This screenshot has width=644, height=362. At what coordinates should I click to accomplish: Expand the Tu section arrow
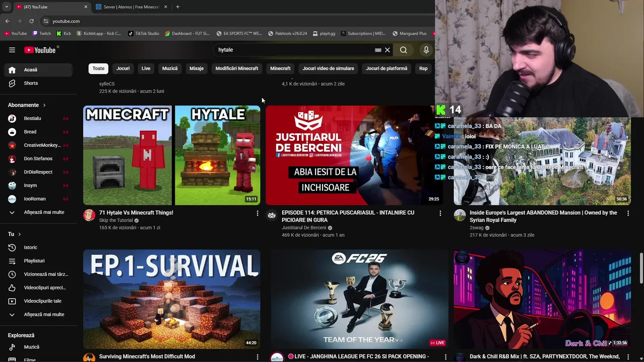coord(20,234)
